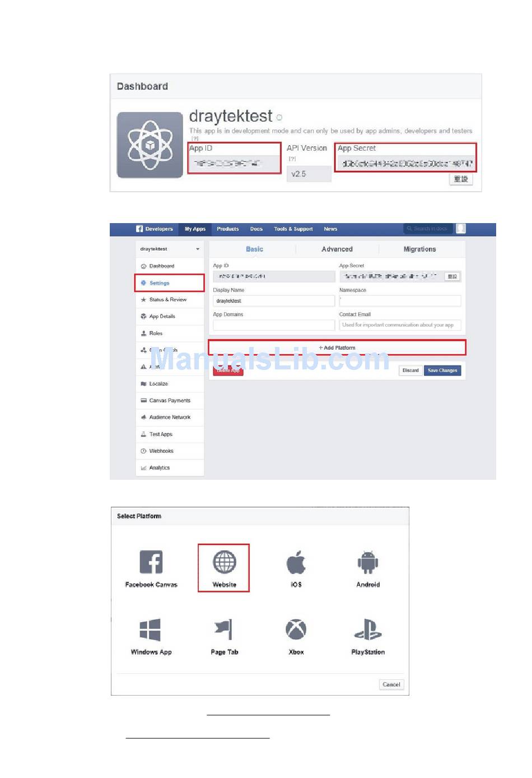Open Roles in the sidebar
Screen dimensions: 532x778
(156, 334)
